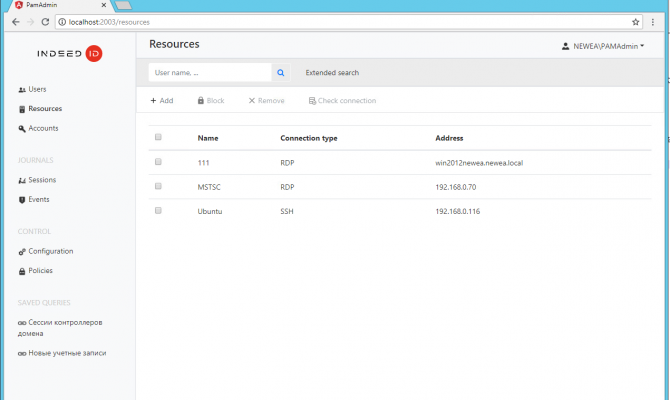Click in the User name search field

[x=210, y=73]
